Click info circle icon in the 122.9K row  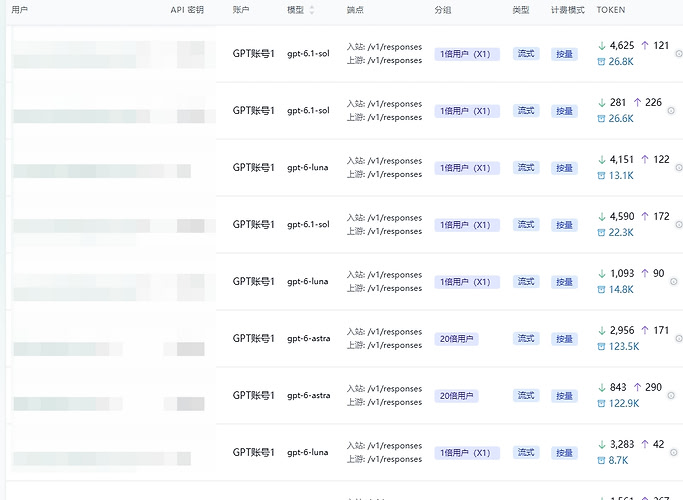671,395
